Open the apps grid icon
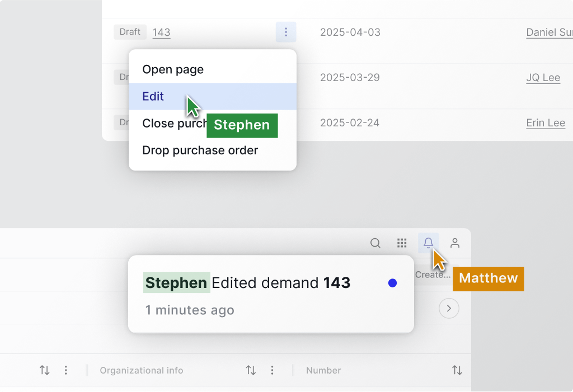Viewport: 573px width, 392px height. 402,243
